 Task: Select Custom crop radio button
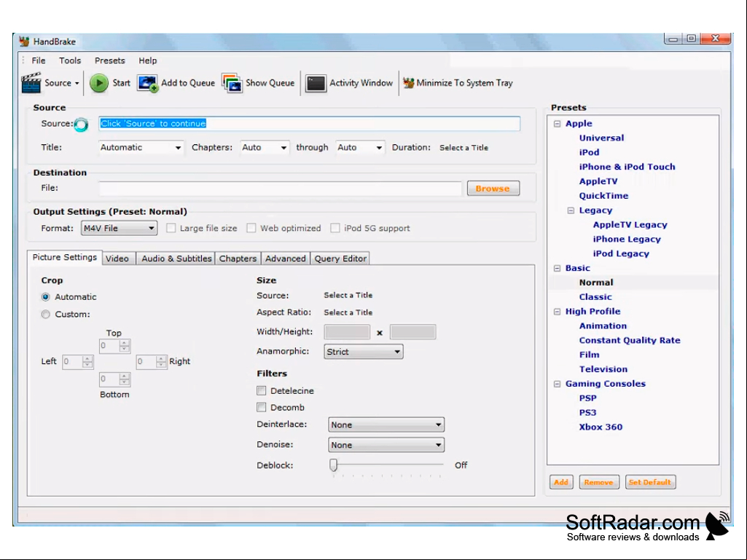click(x=46, y=315)
